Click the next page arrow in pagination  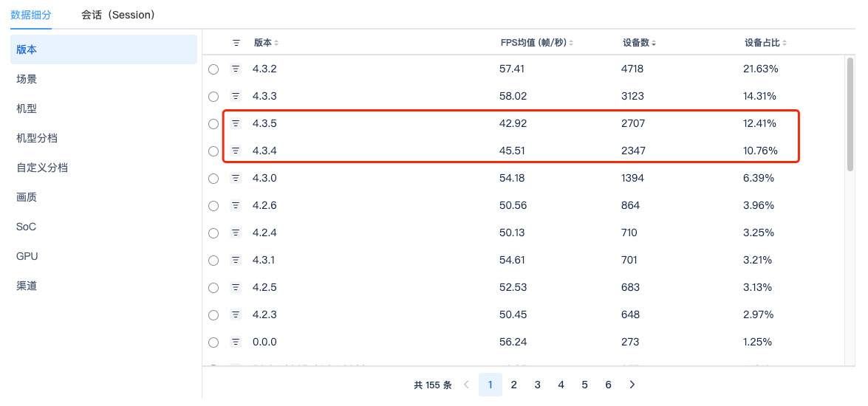coord(632,385)
